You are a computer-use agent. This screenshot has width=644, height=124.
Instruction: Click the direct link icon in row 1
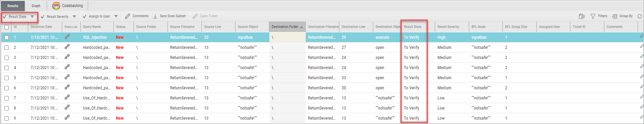point(67,36)
